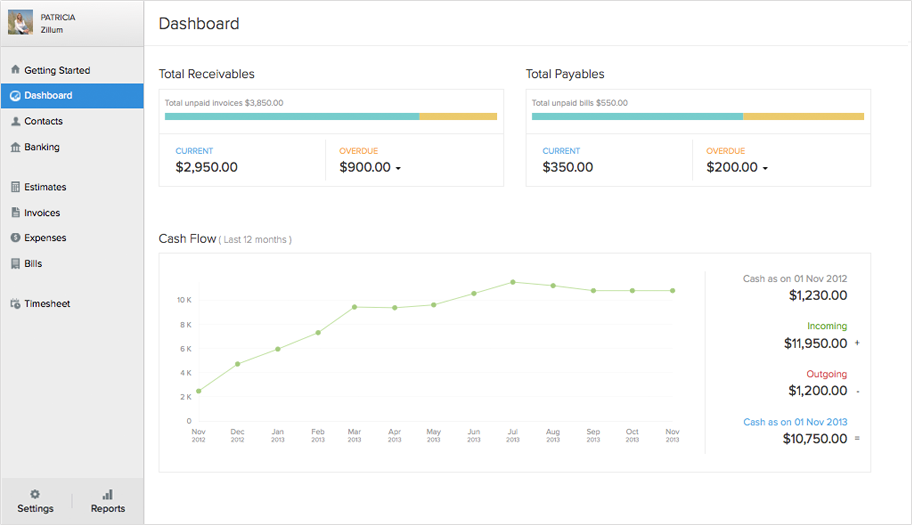
Task: Click the Estimates calculator icon
Action: 15,187
